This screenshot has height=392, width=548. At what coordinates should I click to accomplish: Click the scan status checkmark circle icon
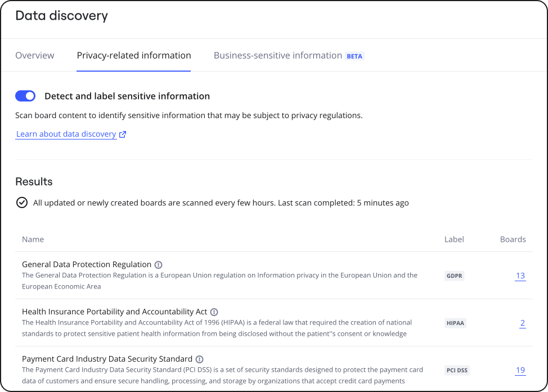(22, 202)
